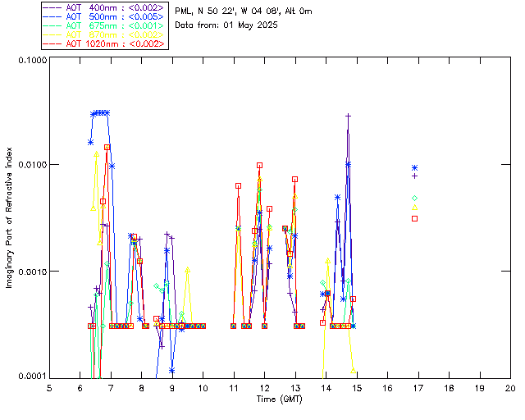Click the purple plus peak marker near hour 14.7

click(348, 116)
